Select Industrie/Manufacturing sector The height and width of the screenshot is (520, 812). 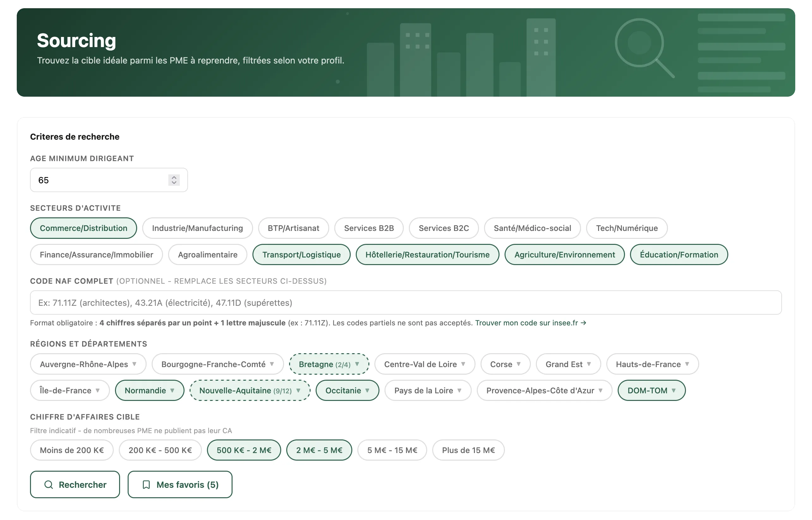[197, 228]
